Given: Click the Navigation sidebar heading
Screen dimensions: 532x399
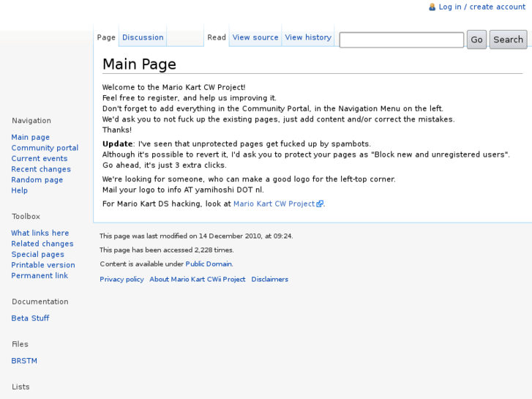Looking at the screenshot, I should [x=31, y=121].
